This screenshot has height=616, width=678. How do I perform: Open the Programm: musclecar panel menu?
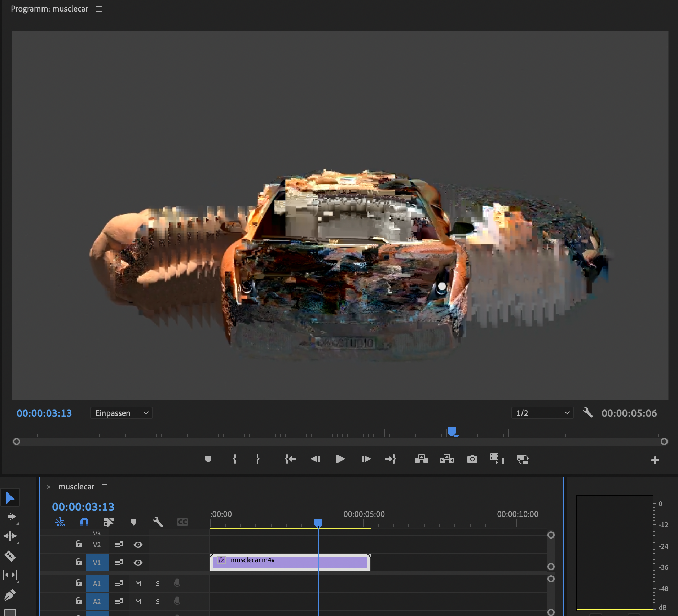point(99,9)
